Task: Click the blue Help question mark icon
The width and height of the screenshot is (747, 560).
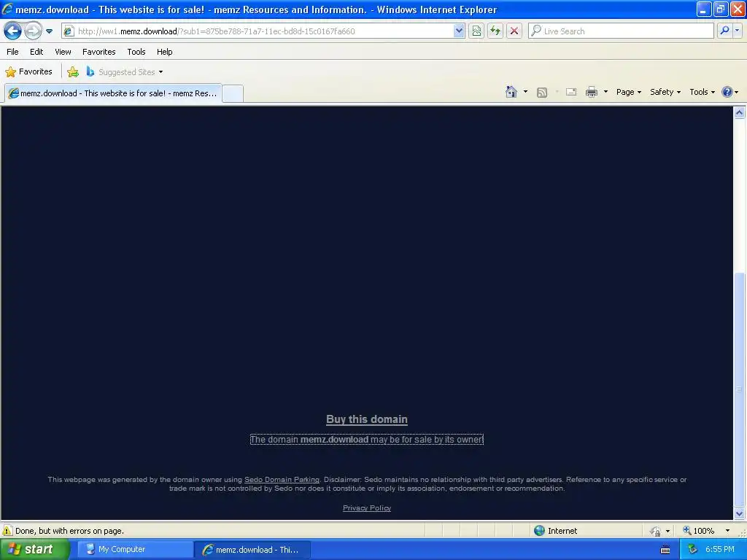Action: click(727, 92)
